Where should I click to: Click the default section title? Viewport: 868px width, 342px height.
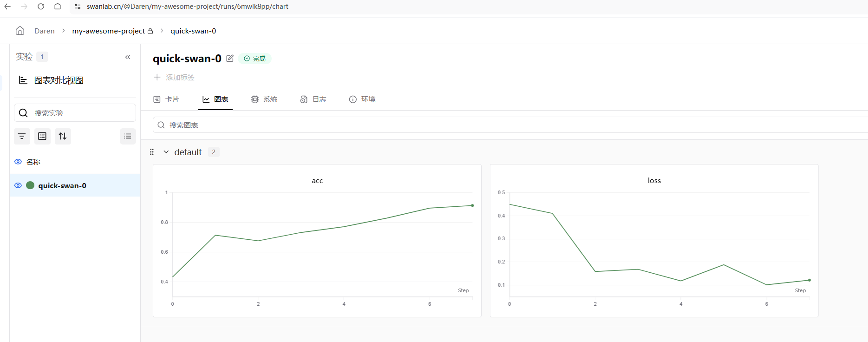point(188,152)
